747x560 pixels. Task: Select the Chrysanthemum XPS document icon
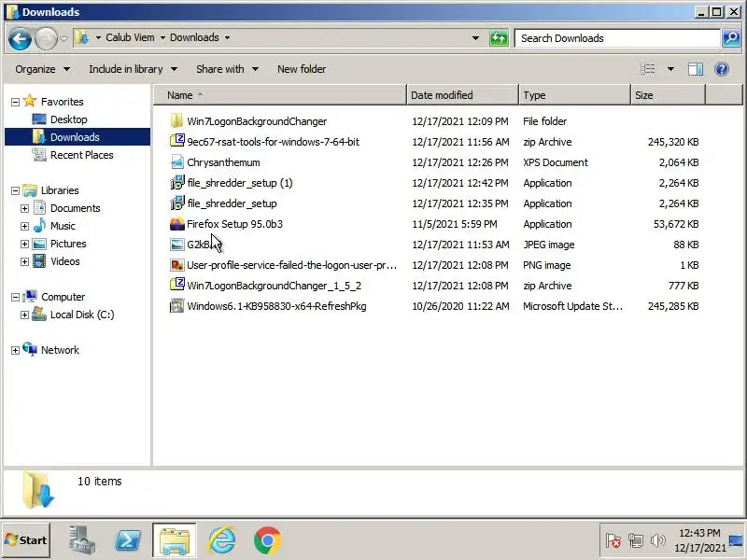click(176, 161)
